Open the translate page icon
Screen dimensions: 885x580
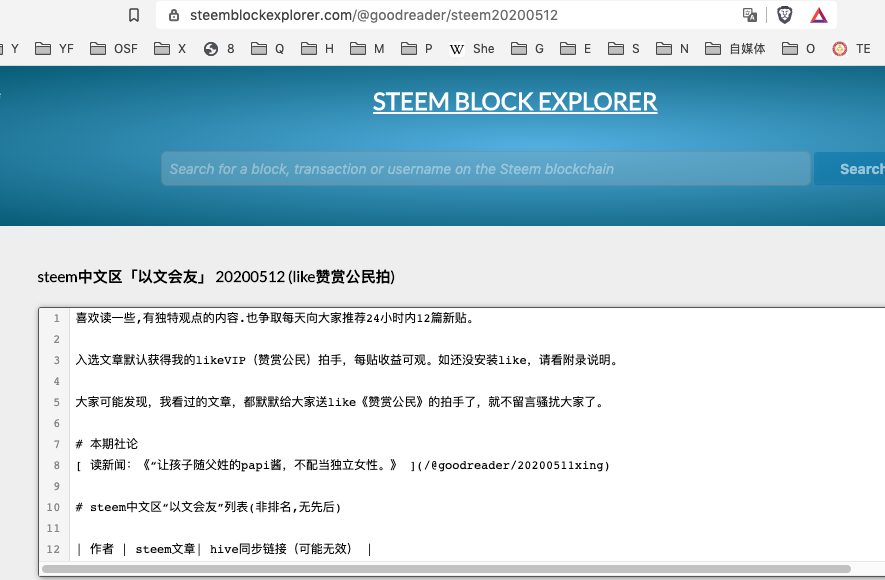[x=750, y=15]
